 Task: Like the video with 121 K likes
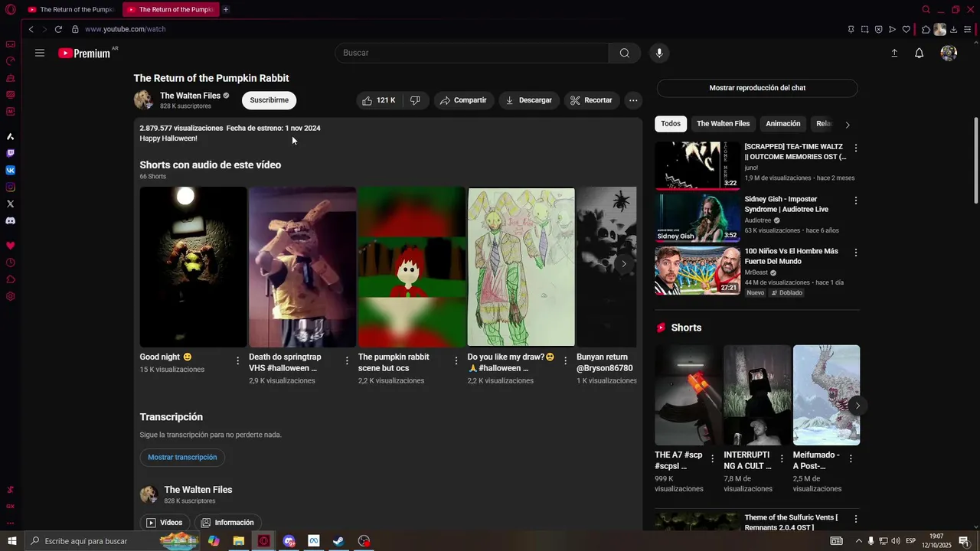pyautogui.click(x=379, y=100)
